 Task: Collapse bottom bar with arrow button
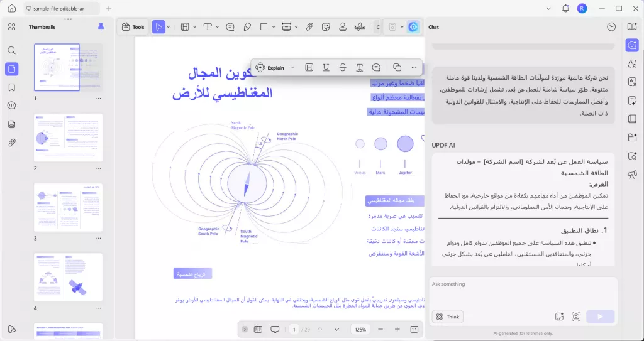click(245, 329)
